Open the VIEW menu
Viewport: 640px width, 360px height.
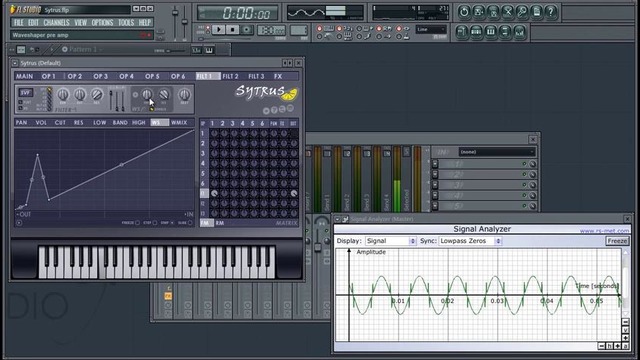pos(80,22)
